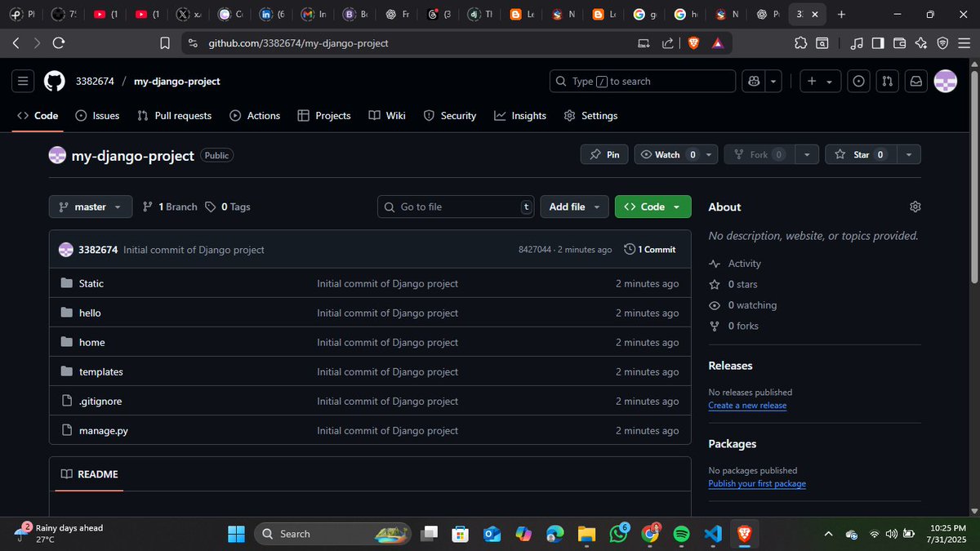Open the Insights tab
The height and width of the screenshot is (551, 980).
coord(520,116)
